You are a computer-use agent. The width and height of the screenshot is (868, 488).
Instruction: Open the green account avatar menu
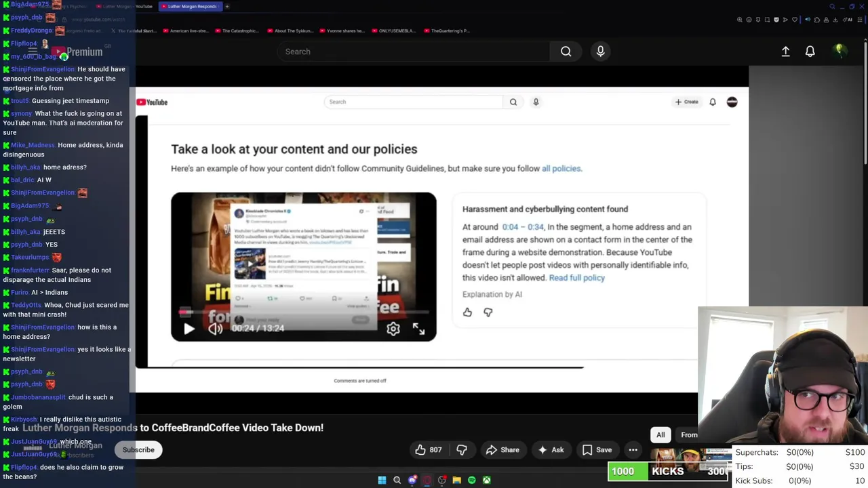[839, 51]
